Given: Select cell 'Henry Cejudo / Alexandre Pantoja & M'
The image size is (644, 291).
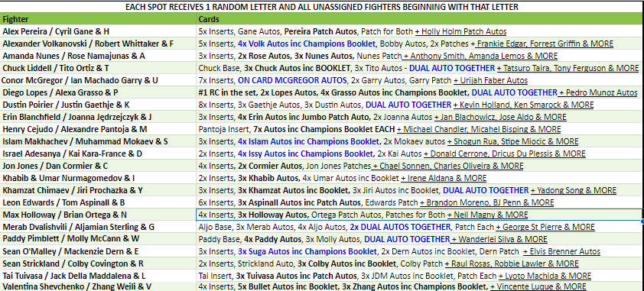Looking at the screenshot, I should (99, 129).
